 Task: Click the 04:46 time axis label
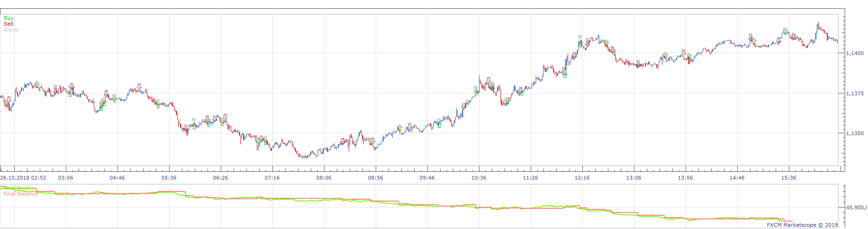(x=117, y=178)
